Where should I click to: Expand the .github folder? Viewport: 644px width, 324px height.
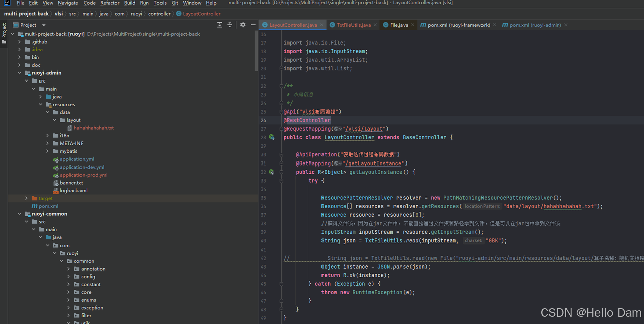point(19,42)
